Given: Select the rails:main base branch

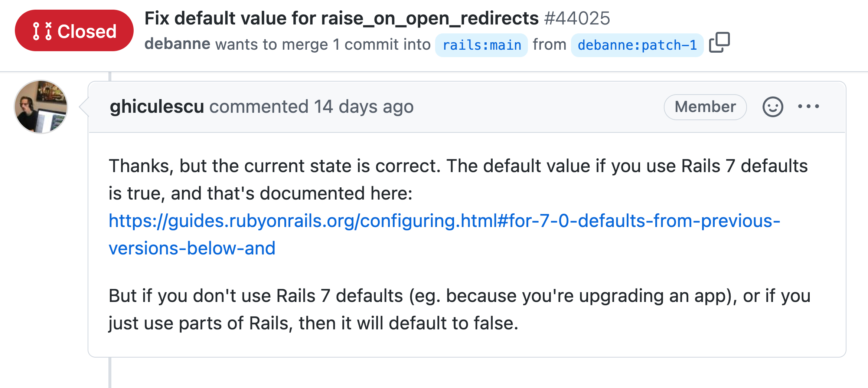Looking at the screenshot, I should coord(482,45).
